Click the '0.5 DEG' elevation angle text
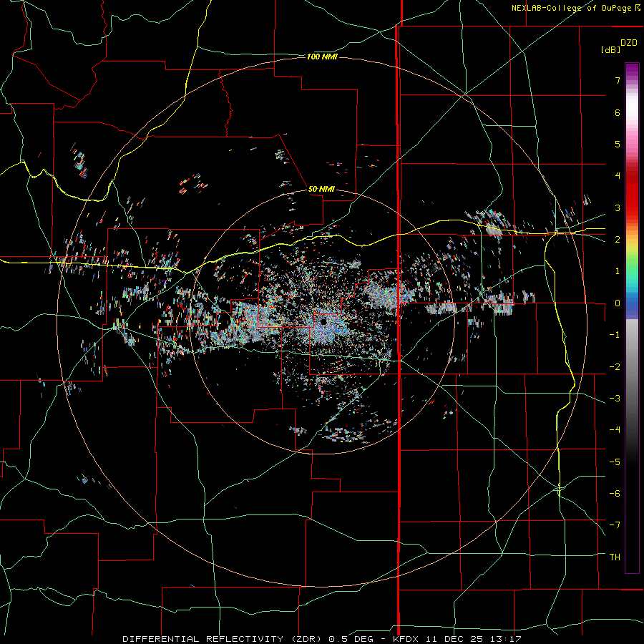644x644 pixels. click(351, 639)
